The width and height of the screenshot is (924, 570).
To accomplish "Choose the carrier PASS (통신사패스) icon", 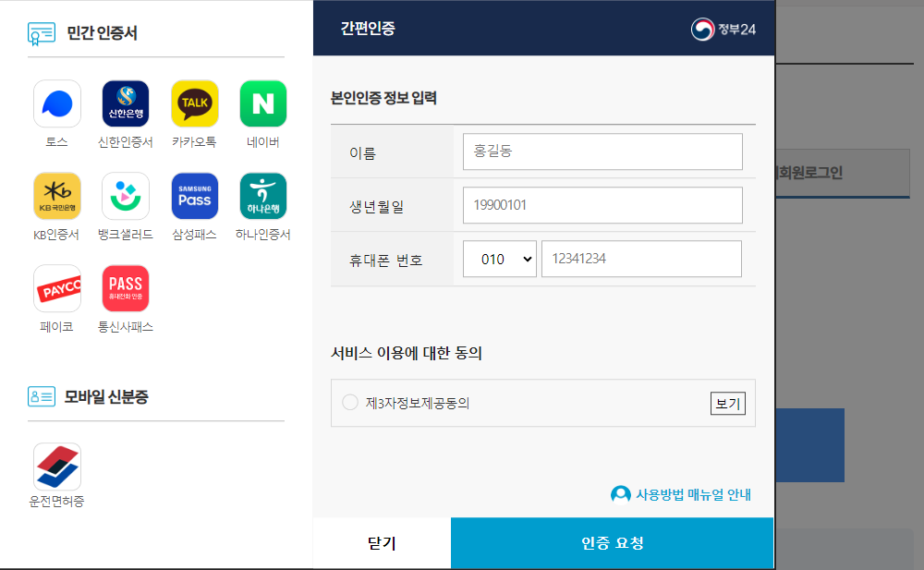I will click(x=126, y=288).
